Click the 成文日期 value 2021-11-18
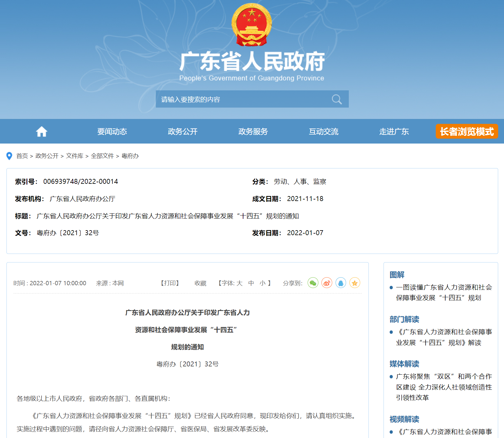The width and height of the screenshot is (504, 438). pos(305,199)
